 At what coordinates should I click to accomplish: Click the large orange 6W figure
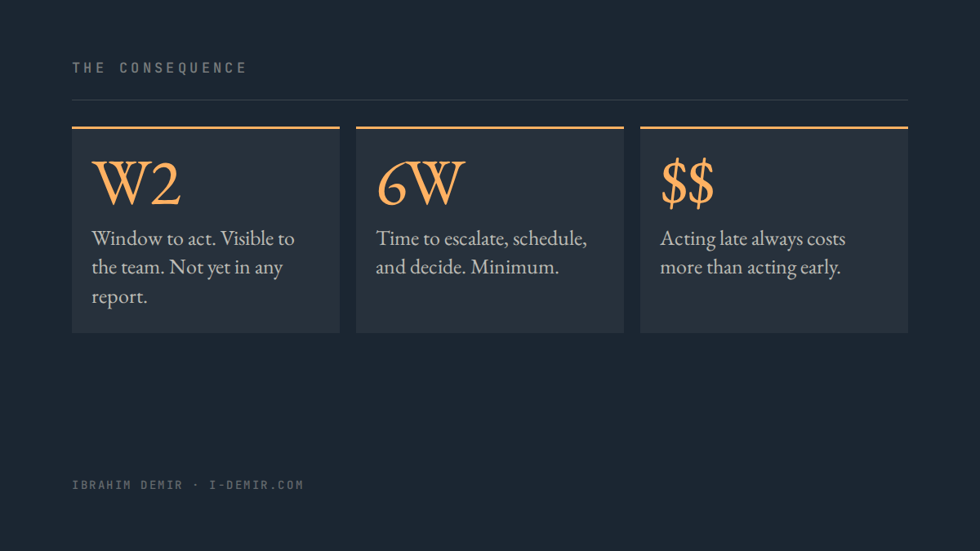click(x=421, y=184)
